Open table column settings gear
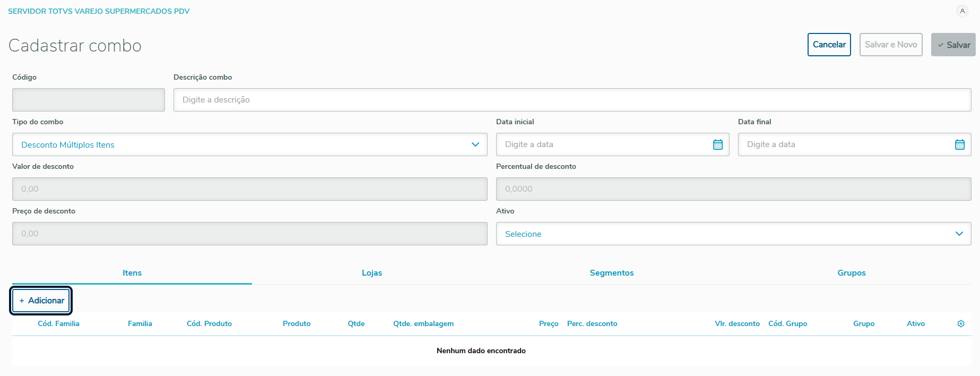 pyautogui.click(x=961, y=323)
